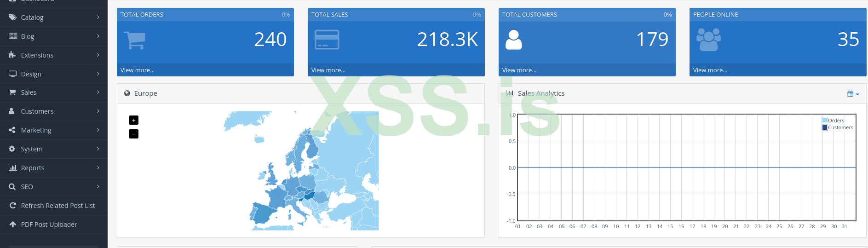View more under Total Customers
Screen dimensions: 868x248
519,70
